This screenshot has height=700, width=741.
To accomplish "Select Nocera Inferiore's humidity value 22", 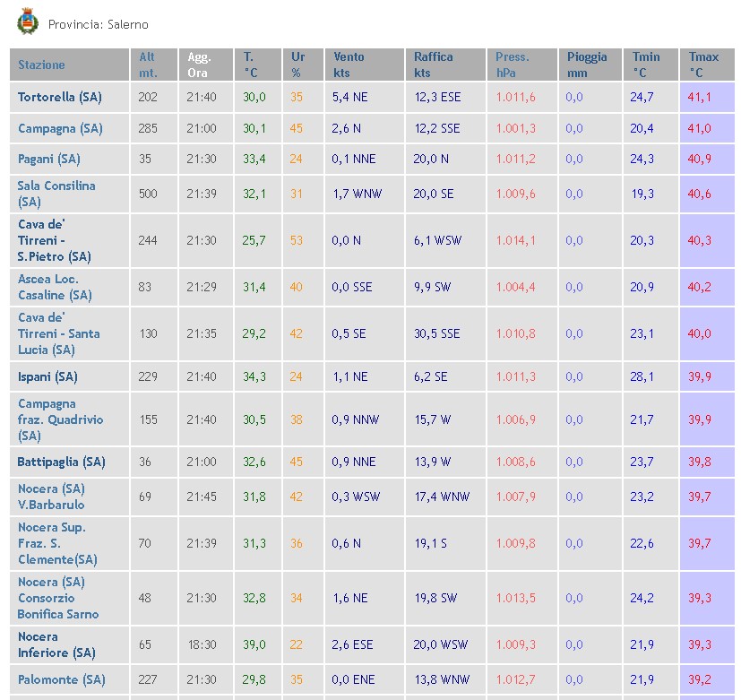I will (297, 644).
